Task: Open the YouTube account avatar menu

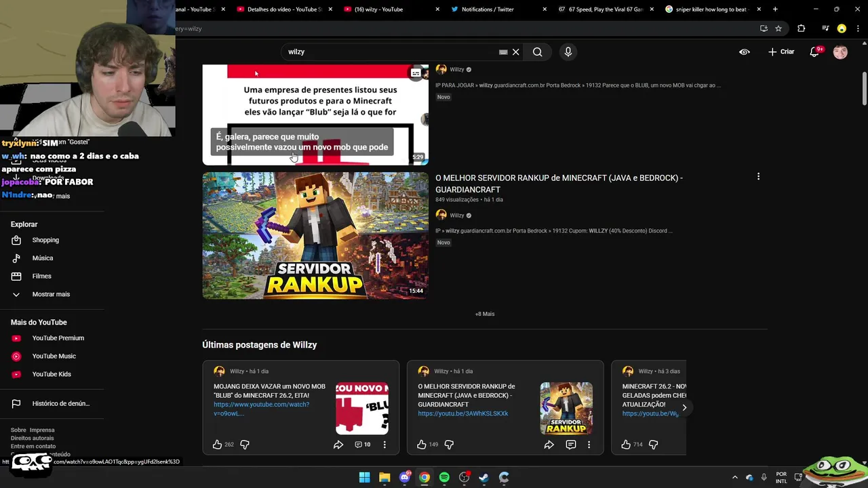Action: 840,52
